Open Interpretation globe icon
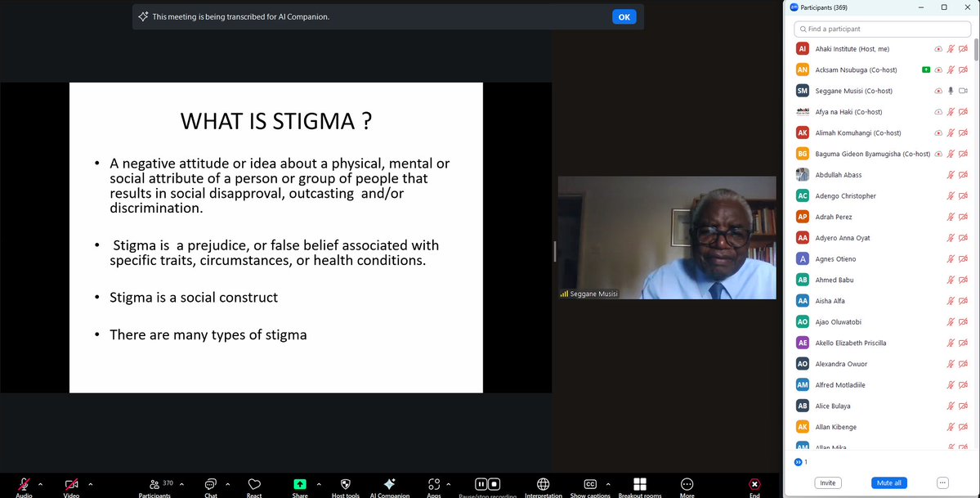Image resolution: width=980 pixels, height=498 pixels. (x=543, y=484)
